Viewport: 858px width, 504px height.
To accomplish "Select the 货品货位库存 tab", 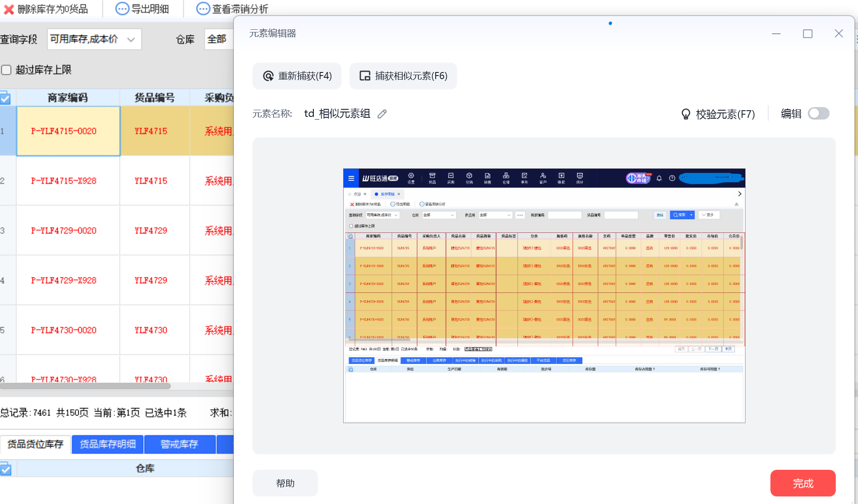I will [x=36, y=444].
